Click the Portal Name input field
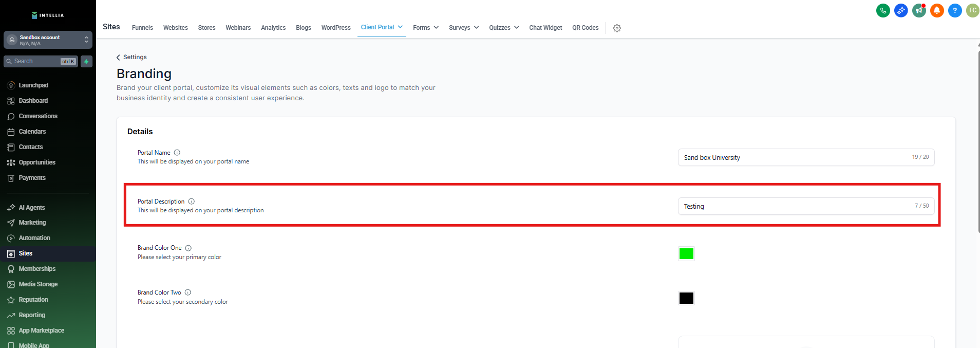The height and width of the screenshot is (348, 980). (806, 157)
